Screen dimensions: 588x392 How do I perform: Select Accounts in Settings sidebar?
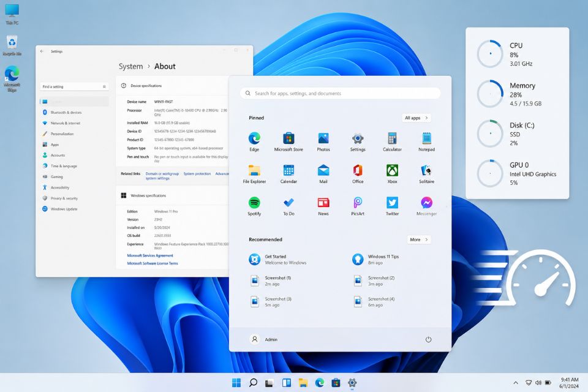tap(74, 156)
